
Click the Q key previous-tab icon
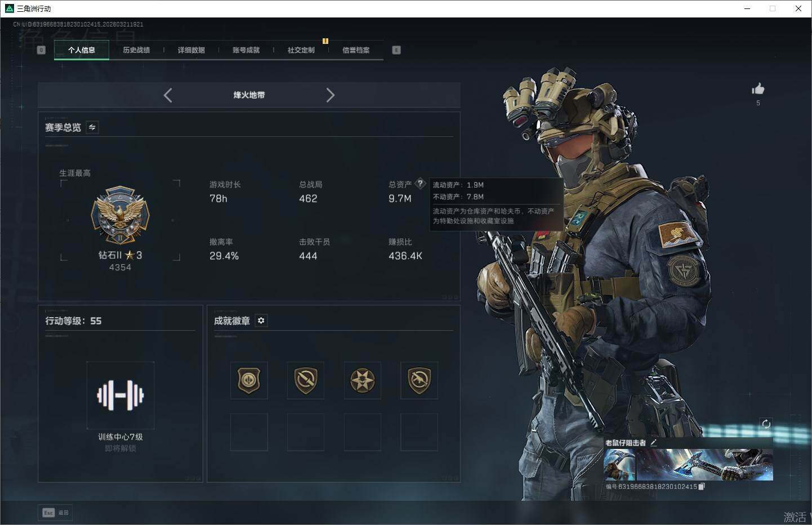41,50
